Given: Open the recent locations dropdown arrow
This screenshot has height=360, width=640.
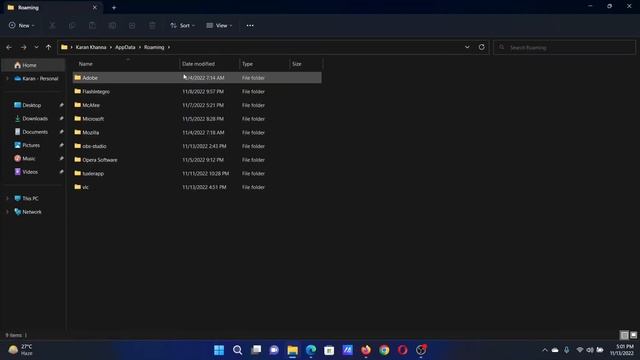Looking at the screenshot, I should pos(36,47).
